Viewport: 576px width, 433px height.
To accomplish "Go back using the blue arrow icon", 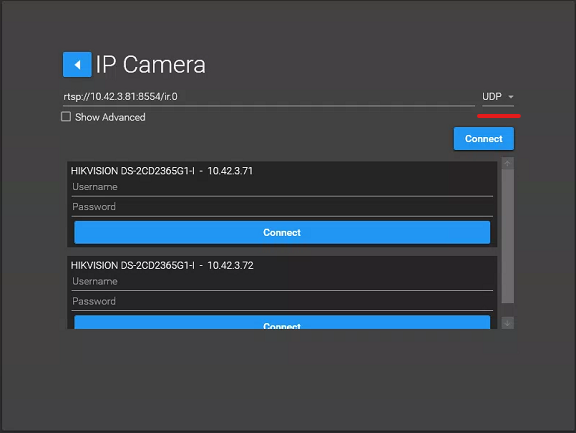I will point(77,65).
